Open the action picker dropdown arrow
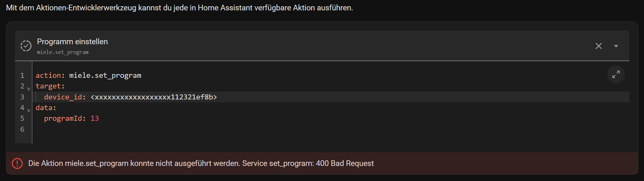 coord(616,46)
